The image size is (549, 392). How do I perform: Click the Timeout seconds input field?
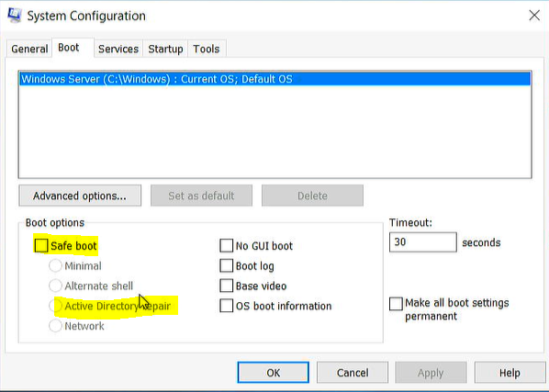coord(423,241)
